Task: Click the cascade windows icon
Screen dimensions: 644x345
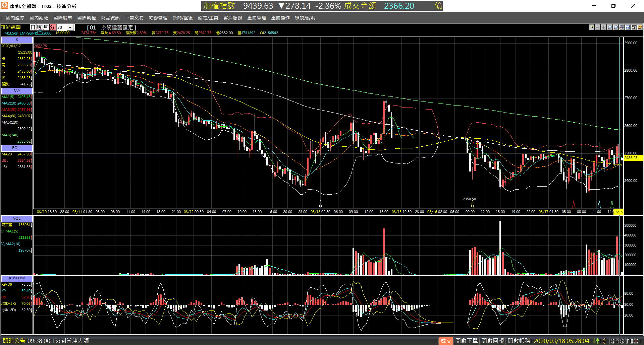Action: point(634,27)
